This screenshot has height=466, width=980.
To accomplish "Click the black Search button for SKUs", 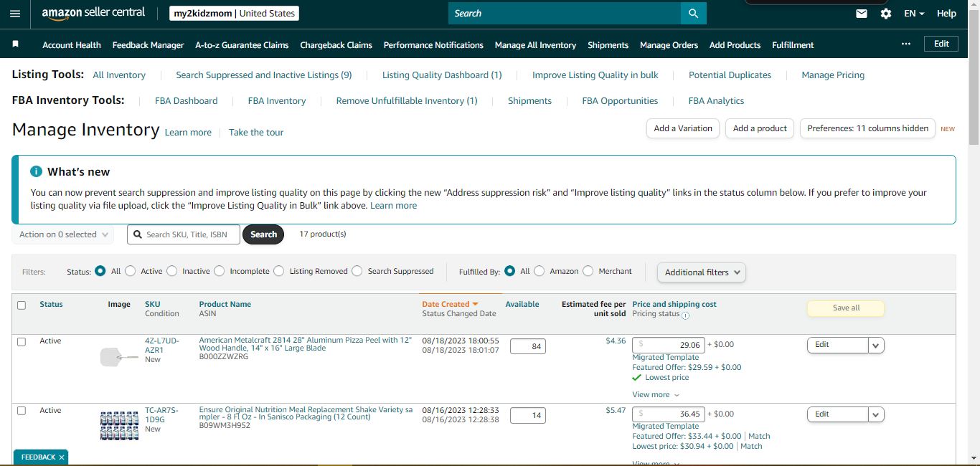I will 263,234.
